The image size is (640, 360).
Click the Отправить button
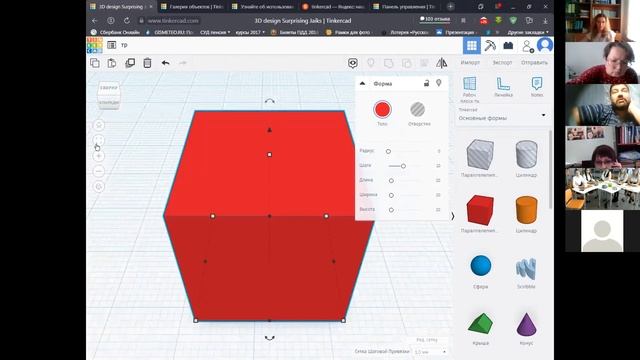coord(534,62)
